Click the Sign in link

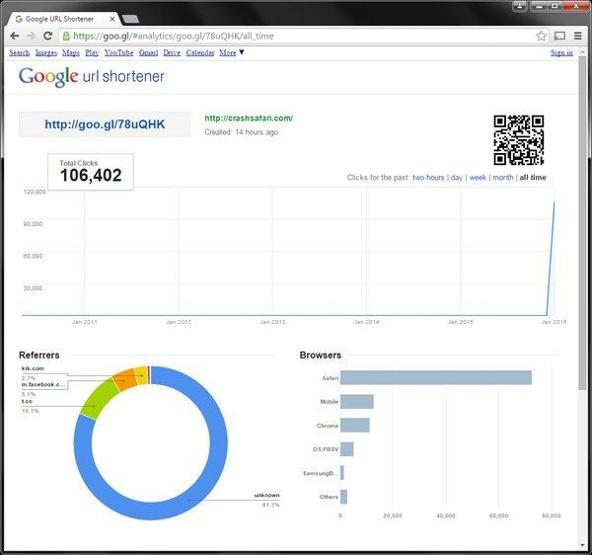tap(561, 52)
